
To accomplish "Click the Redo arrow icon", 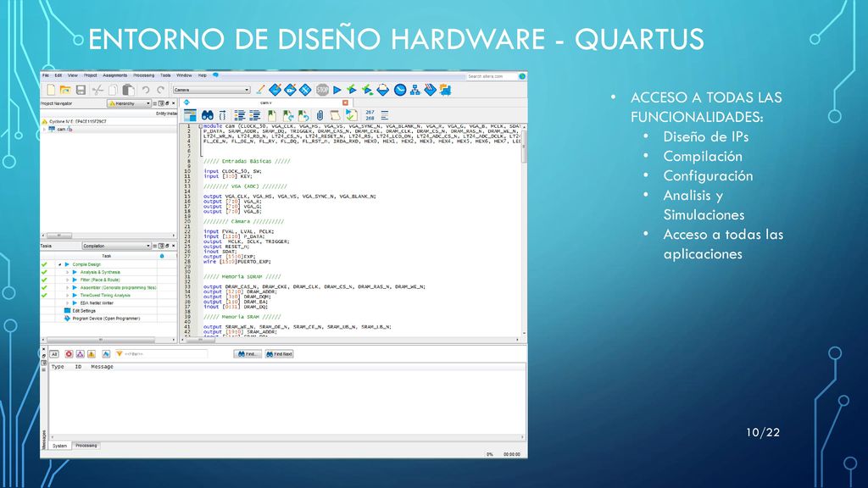I will (x=160, y=90).
